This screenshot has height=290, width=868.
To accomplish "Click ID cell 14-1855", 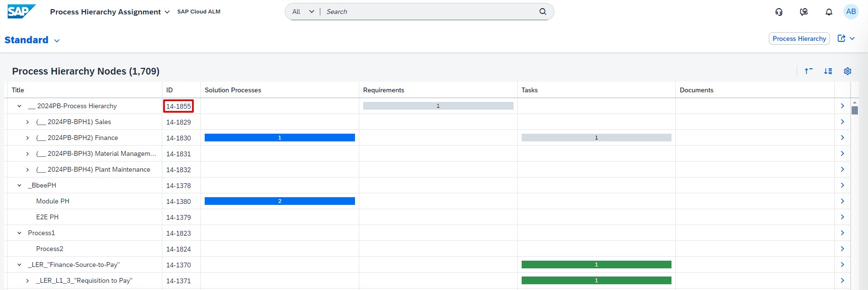I will pos(178,106).
